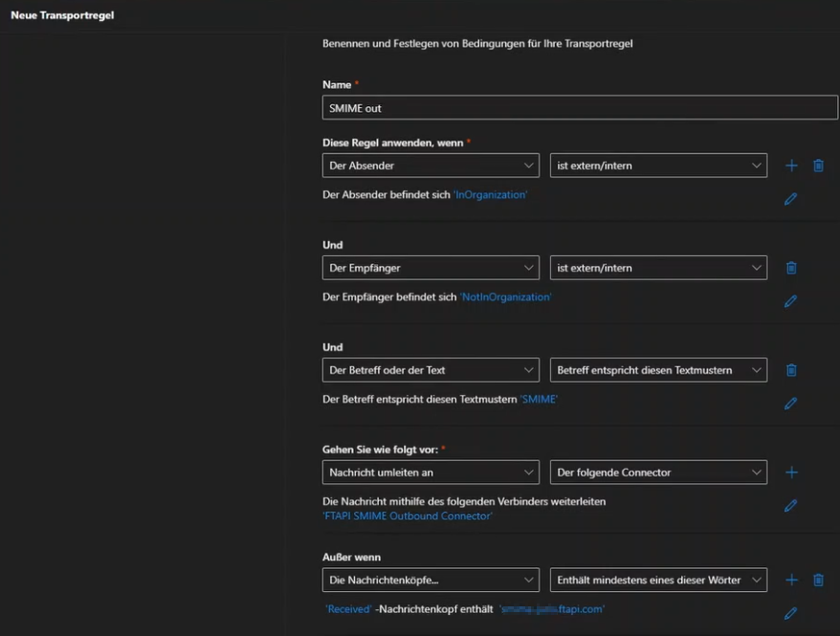Image resolution: width=840 pixels, height=636 pixels.
Task: Add another exception under 'Außer wenn'
Action: (x=791, y=580)
